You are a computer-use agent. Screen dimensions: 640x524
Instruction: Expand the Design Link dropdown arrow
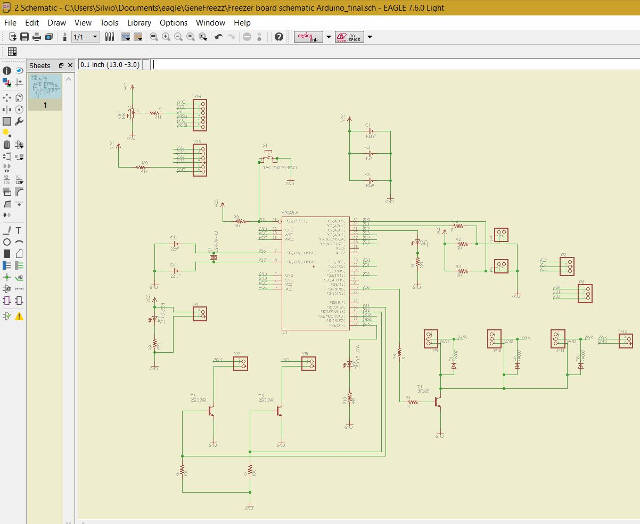click(329, 37)
